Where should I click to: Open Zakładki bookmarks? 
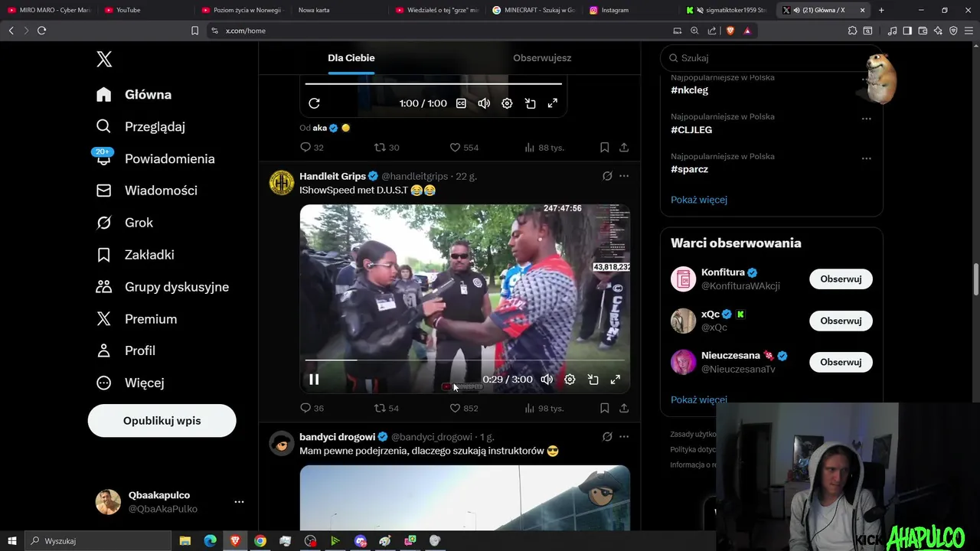pos(136,255)
